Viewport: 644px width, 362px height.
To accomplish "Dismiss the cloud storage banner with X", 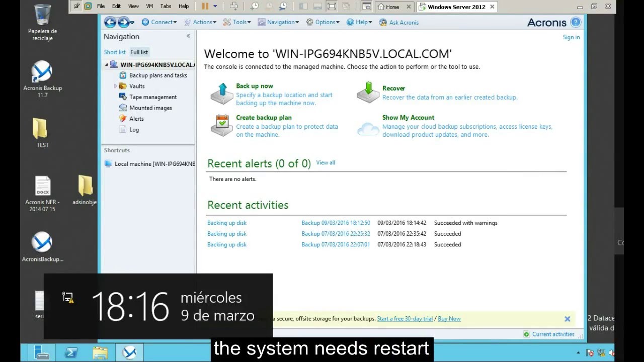I will 567,319.
